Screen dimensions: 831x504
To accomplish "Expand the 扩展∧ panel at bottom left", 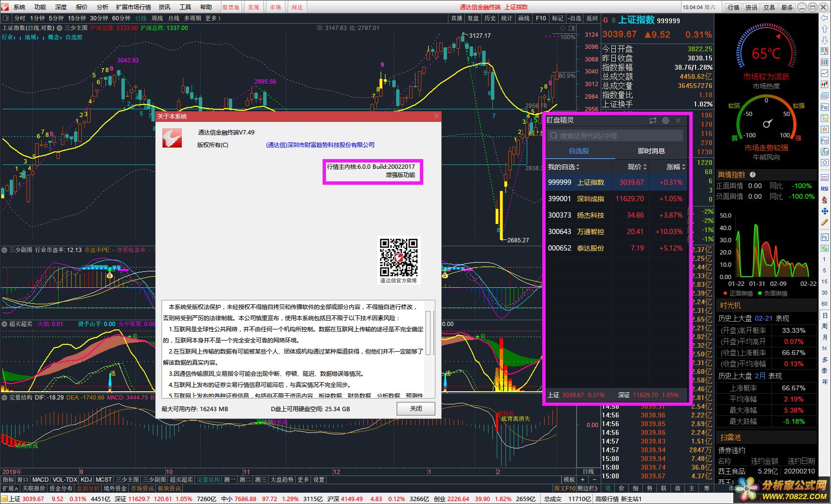I will point(10,489).
